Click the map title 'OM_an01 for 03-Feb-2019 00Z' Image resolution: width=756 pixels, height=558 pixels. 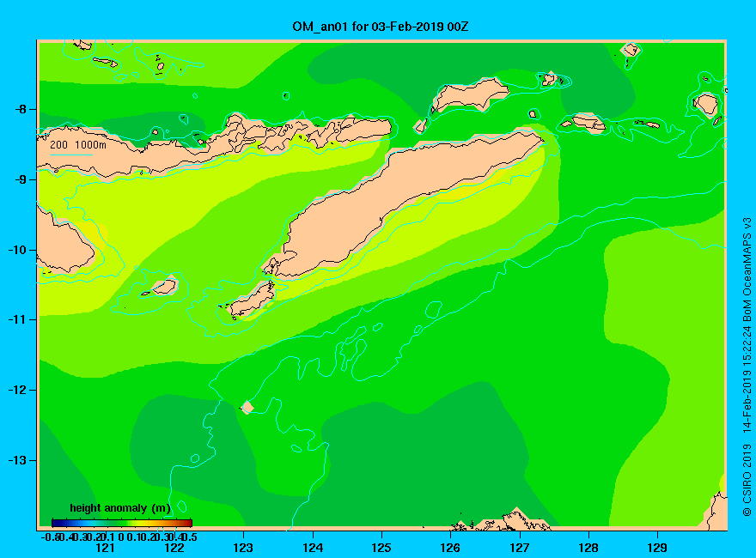click(380, 27)
